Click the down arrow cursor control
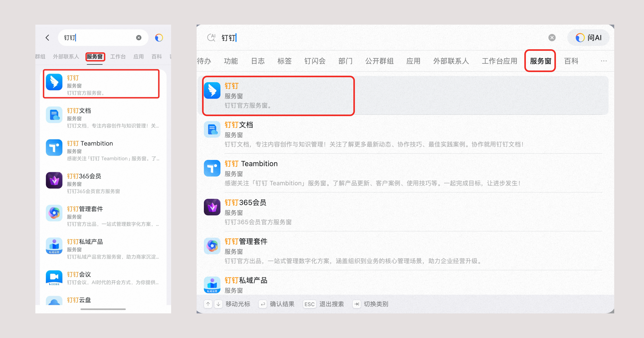The width and height of the screenshot is (644, 338). [218, 304]
